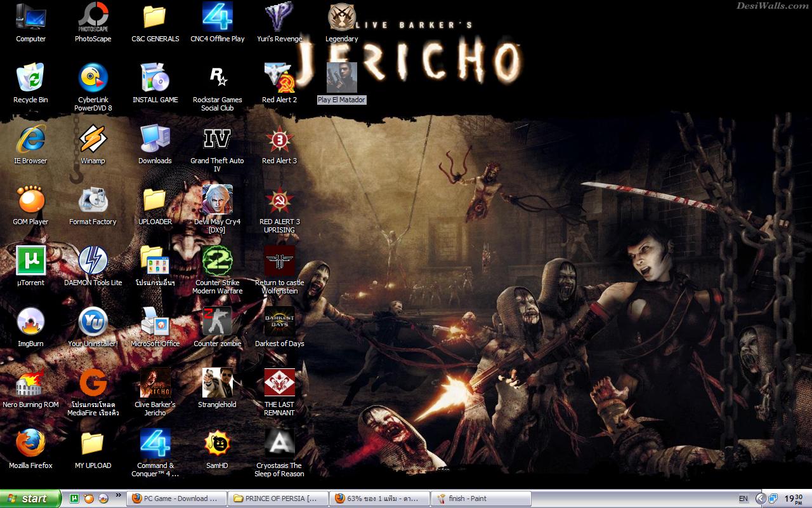Select the INSTALL GAME icon
Viewport: 812px width, 508px height.
point(155,78)
